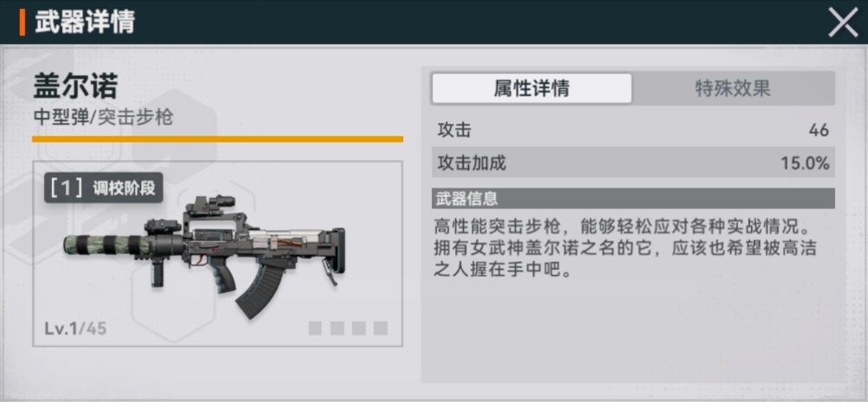The image size is (868, 402).
Task: Click the assault rifle image
Action: 204,257
